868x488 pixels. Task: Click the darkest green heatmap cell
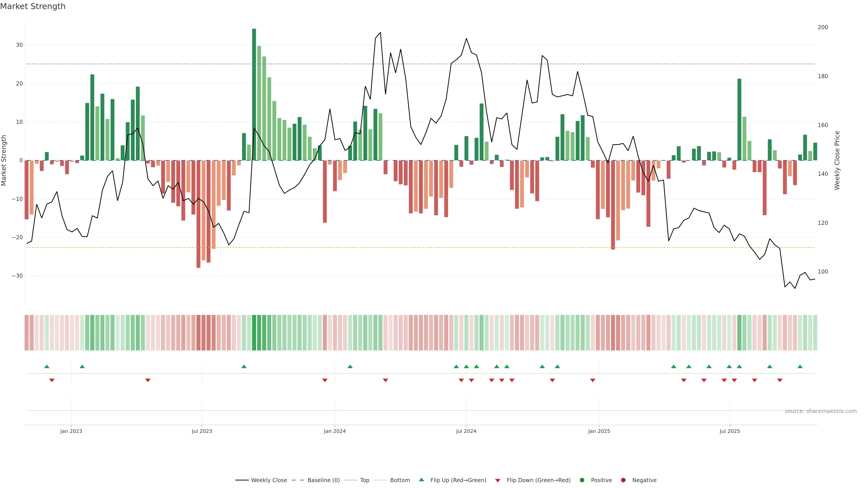point(254,332)
